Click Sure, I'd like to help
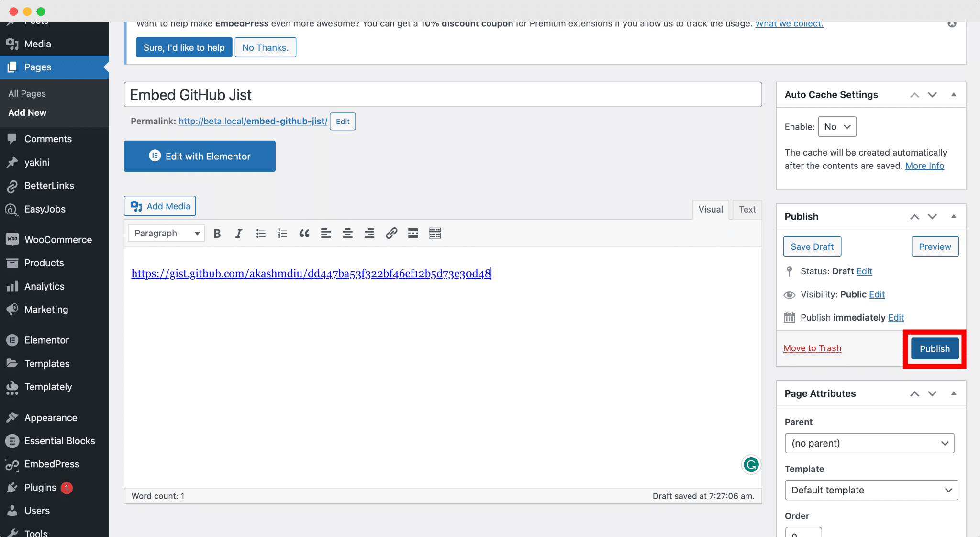Image resolution: width=980 pixels, height=537 pixels. pos(184,47)
